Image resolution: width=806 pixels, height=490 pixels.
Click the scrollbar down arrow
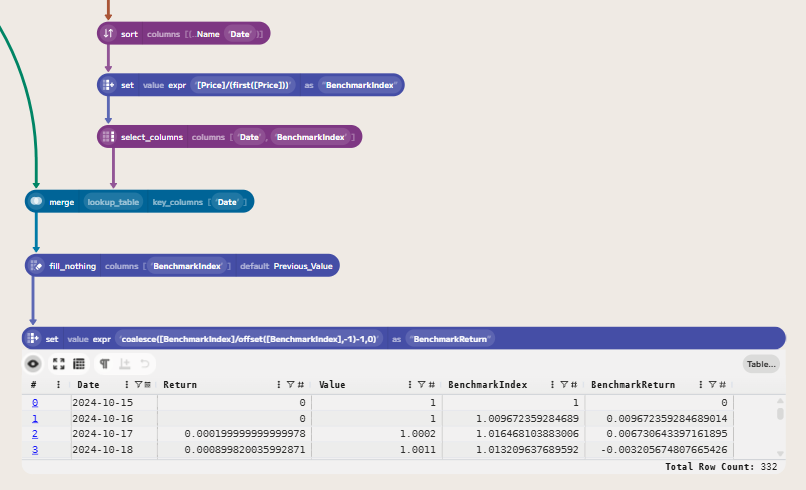780,453
